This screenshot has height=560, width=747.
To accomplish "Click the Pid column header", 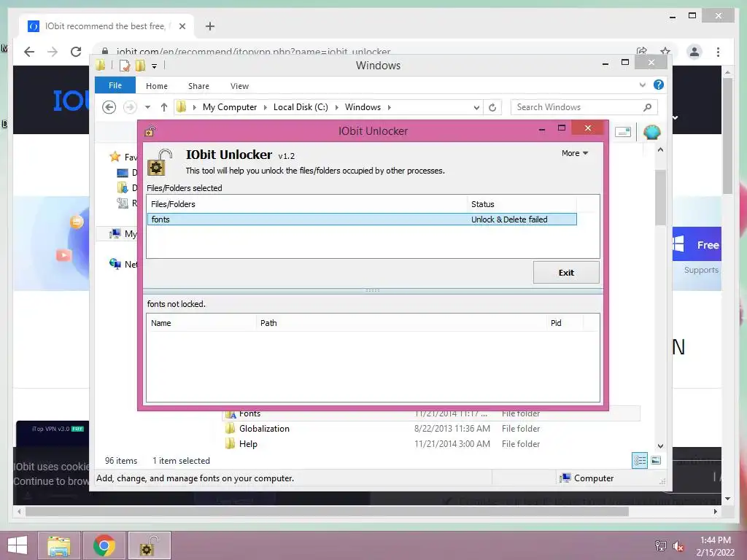I will click(x=565, y=323).
